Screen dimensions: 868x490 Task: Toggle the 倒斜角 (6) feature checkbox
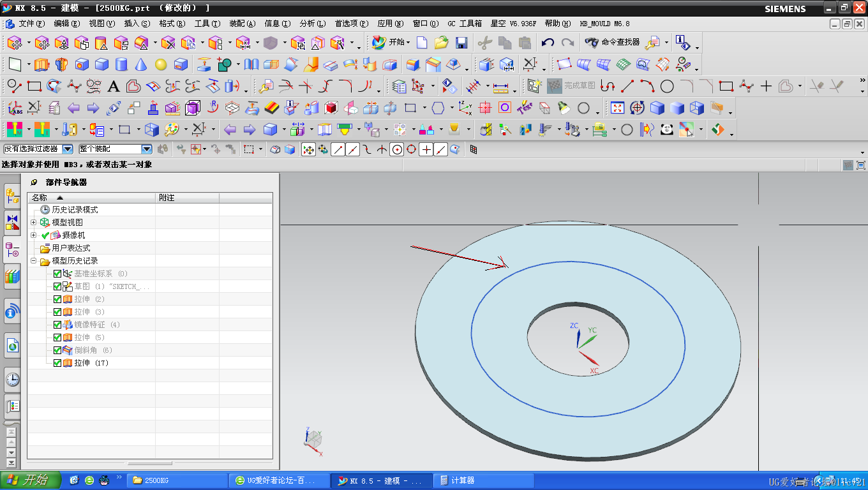pyautogui.click(x=57, y=350)
